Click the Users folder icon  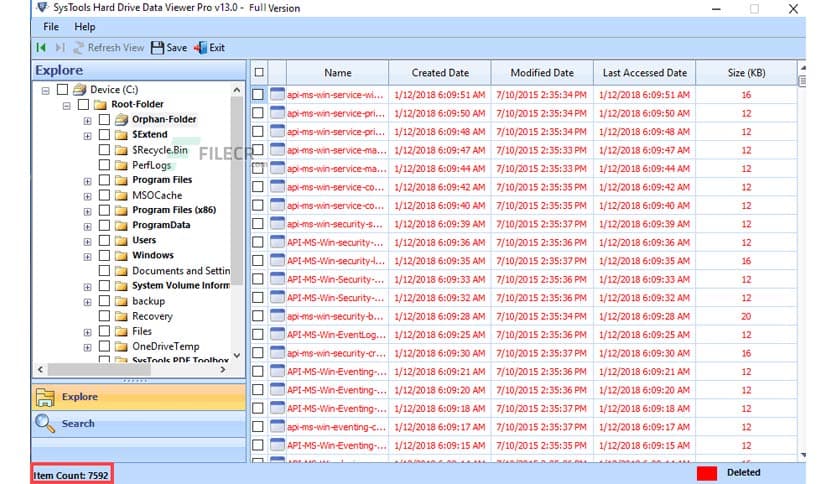[x=122, y=240]
